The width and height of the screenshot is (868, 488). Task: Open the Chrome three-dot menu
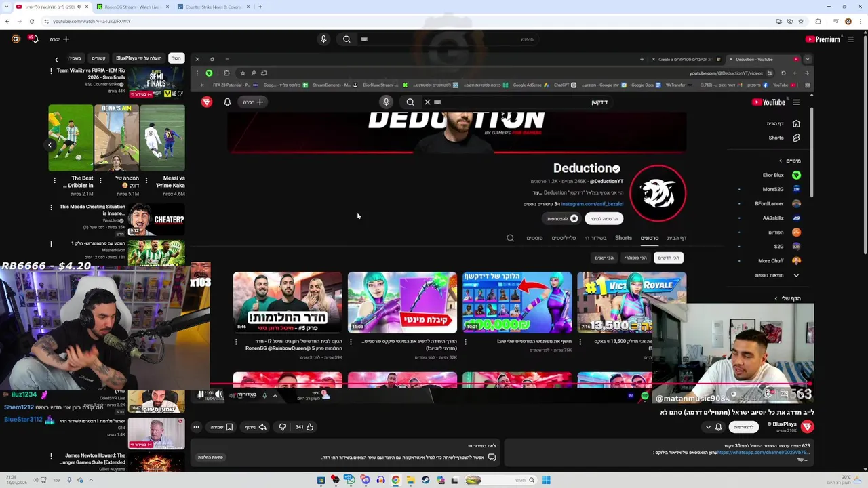(x=859, y=21)
